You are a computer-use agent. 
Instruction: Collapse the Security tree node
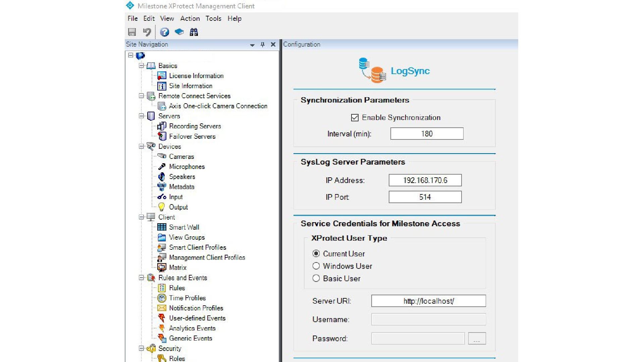point(142,348)
